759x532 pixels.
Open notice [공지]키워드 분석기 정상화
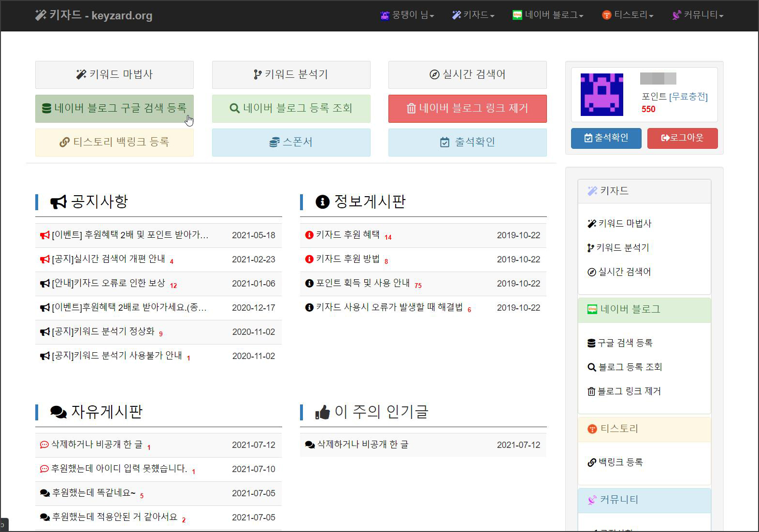(103, 332)
